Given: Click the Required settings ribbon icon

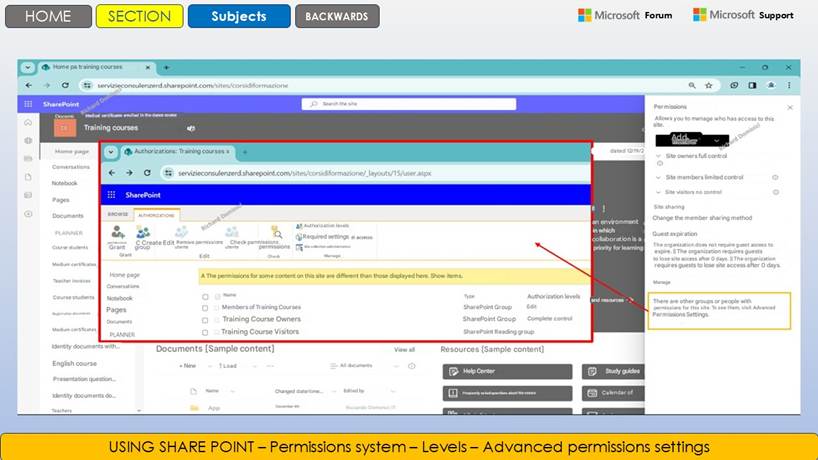Looking at the screenshot, I should 299,237.
